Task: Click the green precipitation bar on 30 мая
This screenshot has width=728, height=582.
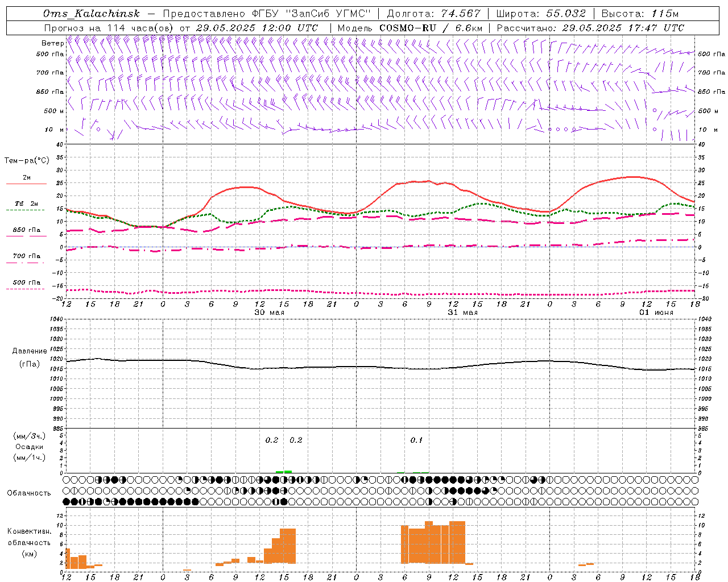Action: pyautogui.click(x=284, y=471)
